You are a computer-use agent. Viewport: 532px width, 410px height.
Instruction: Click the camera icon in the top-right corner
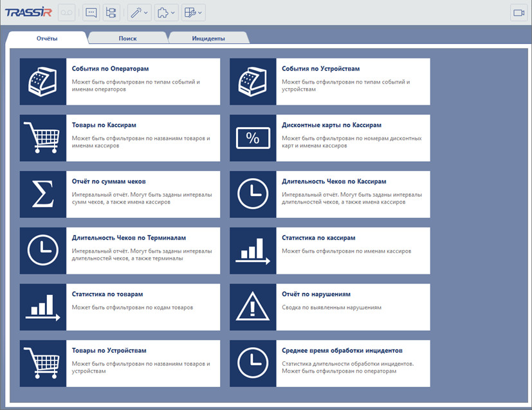(x=518, y=12)
